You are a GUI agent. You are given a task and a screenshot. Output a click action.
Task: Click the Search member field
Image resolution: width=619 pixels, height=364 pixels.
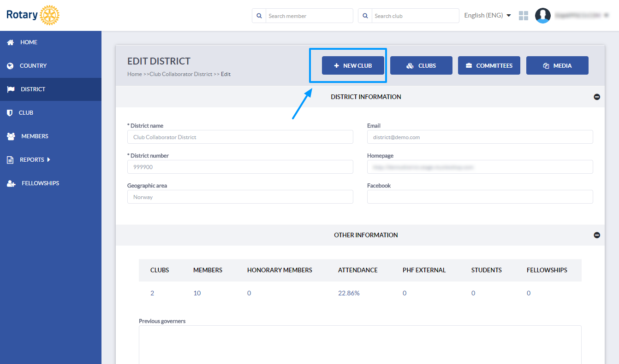point(309,16)
